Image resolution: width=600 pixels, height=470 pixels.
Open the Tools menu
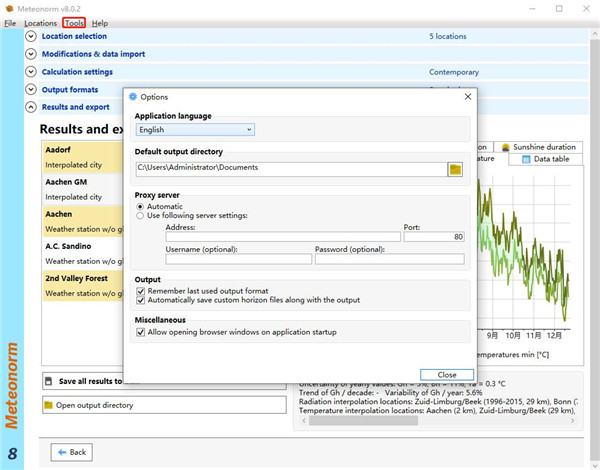[74, 23]
